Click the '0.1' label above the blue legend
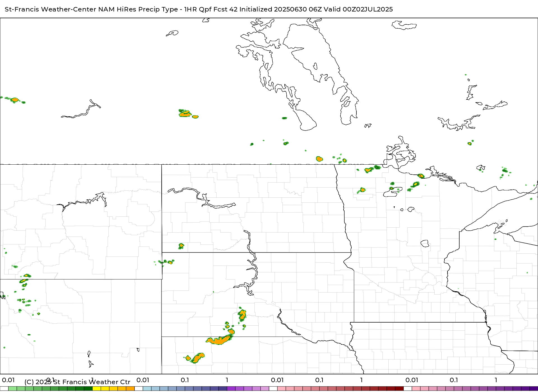Viewport: 538px width, 392px height. coord(185,380)
